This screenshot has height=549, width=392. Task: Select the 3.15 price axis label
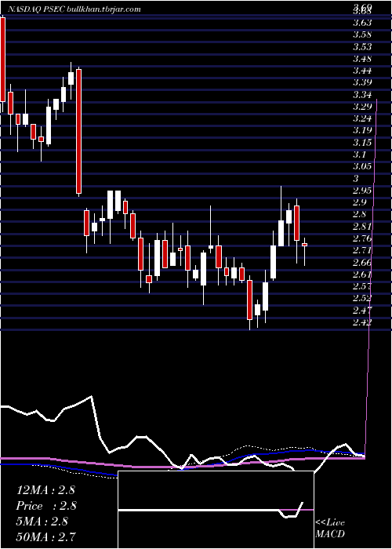click(362, 143)
